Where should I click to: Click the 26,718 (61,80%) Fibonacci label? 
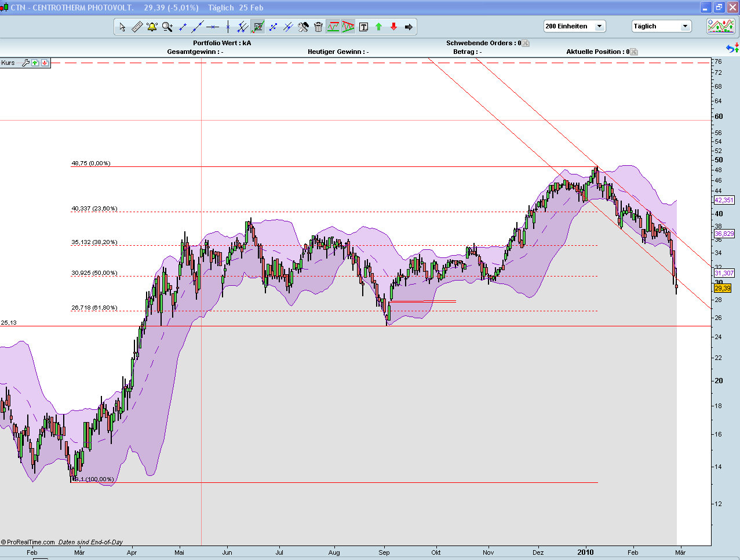pyautogui.click(x=94, y=308)
